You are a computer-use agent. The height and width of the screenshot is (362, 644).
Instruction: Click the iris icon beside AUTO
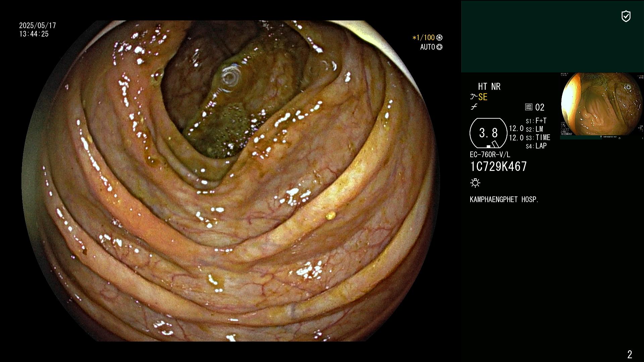(x=439, y=47)
